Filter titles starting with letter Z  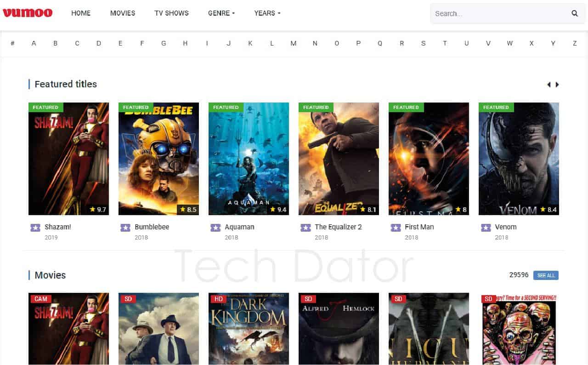point(575,43)
